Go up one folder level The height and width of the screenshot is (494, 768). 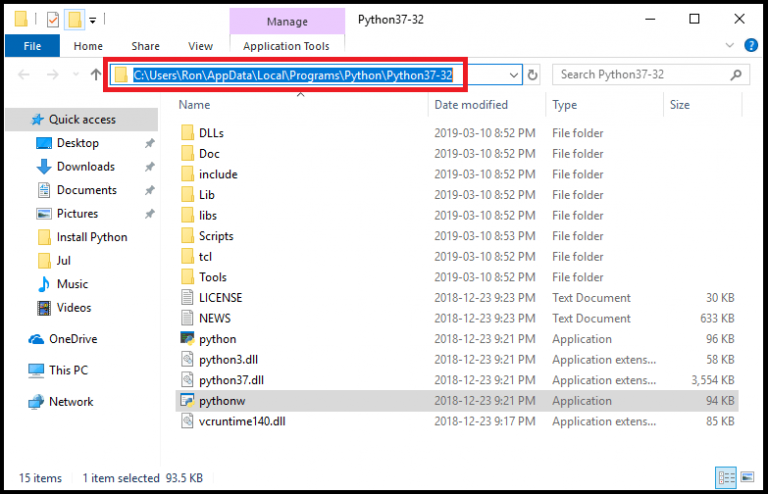tap(96, 75)
